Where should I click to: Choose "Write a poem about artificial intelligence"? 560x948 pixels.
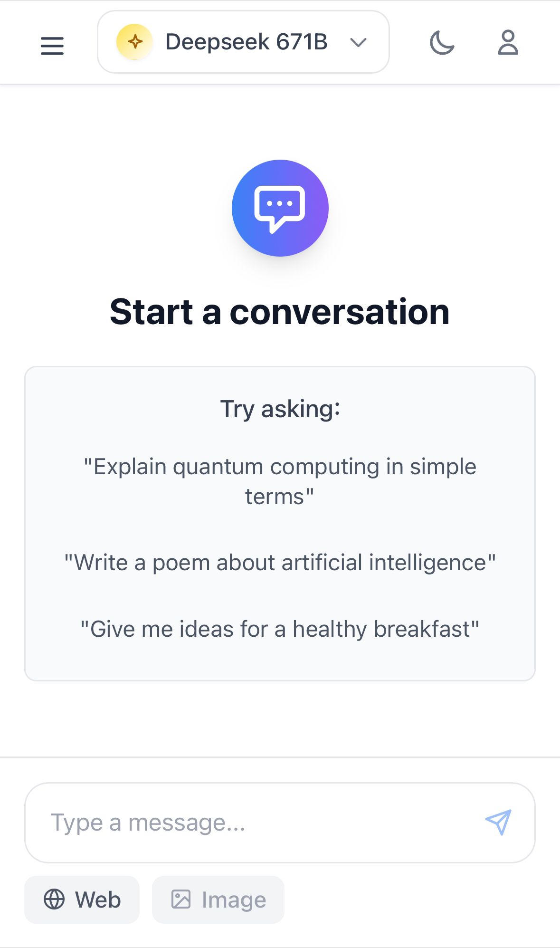tap(280, 563)
